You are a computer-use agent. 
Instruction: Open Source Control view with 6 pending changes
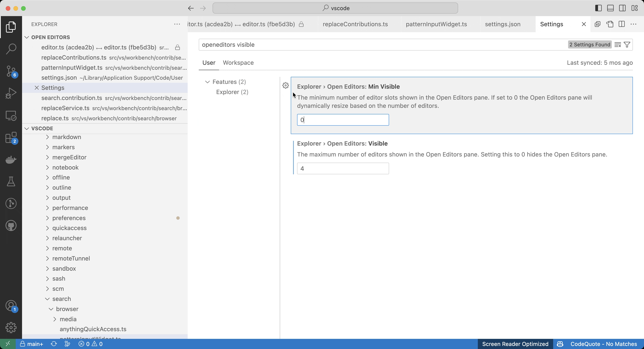pos(11,71)
